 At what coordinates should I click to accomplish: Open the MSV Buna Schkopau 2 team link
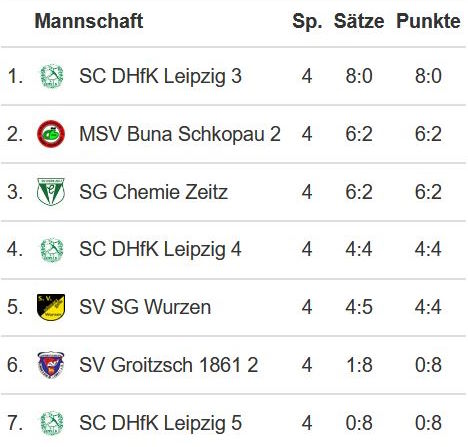pos(180,134)
